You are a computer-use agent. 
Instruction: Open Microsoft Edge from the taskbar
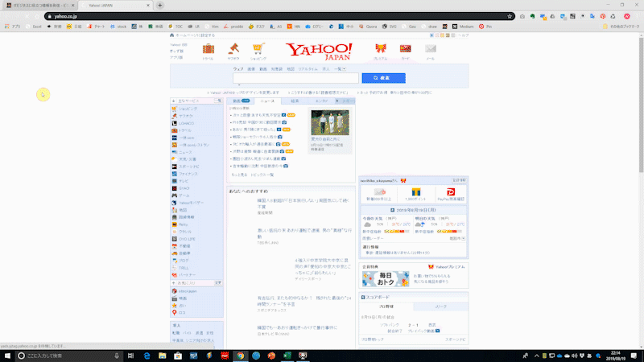147,356
